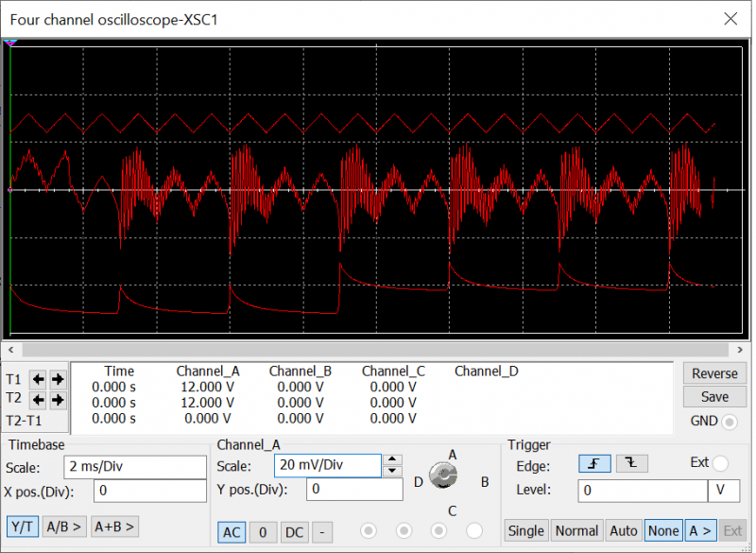Open the trigger Level unit V box

(723, 491)
